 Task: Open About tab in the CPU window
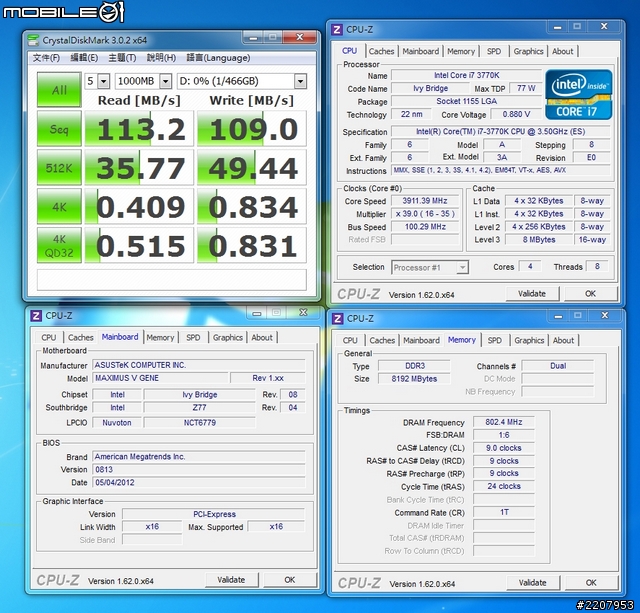tap(562, 51)
